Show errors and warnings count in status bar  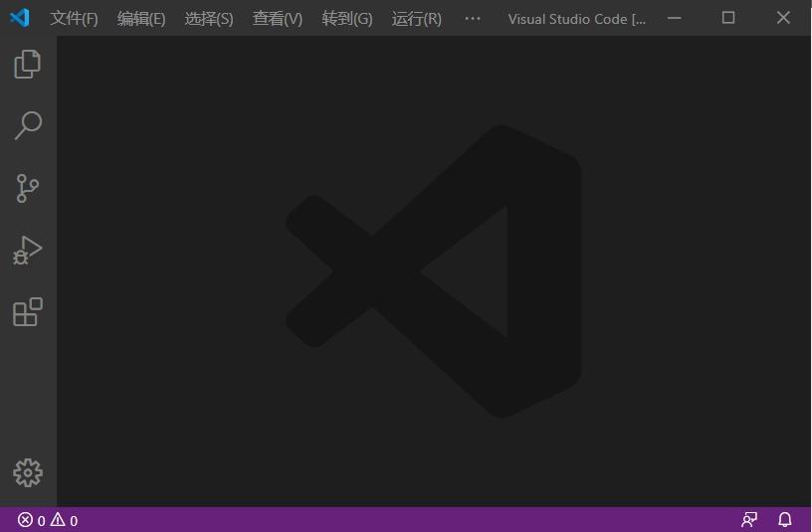pos(48,520)
